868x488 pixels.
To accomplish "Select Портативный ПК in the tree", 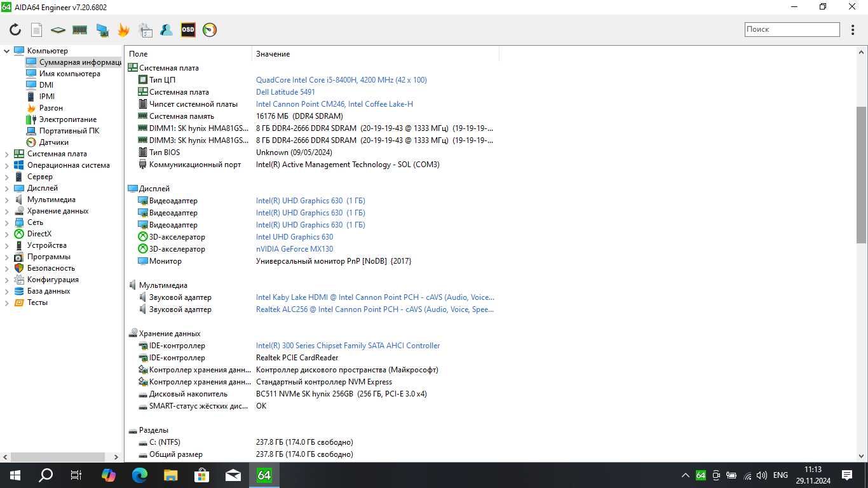I will 62,131.
